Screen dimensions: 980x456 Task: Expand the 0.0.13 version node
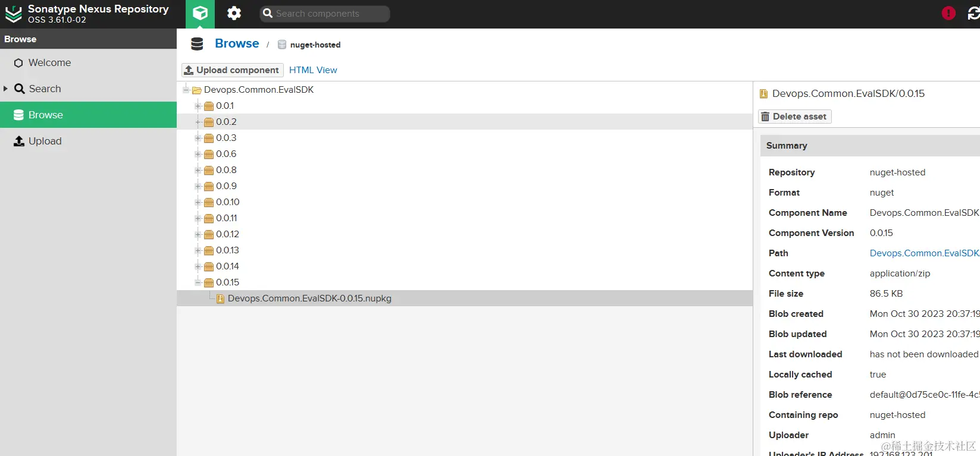pyautogui.click(x=198, y=250)
